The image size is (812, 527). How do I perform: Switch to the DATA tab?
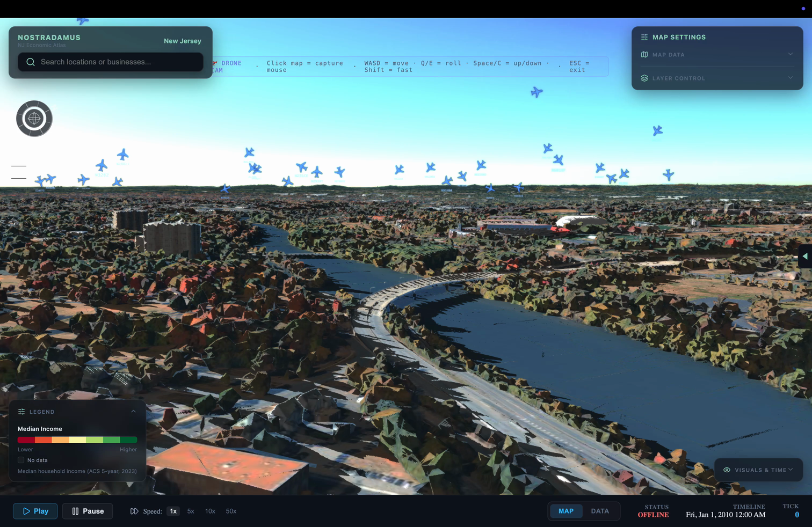click(600, 511)
